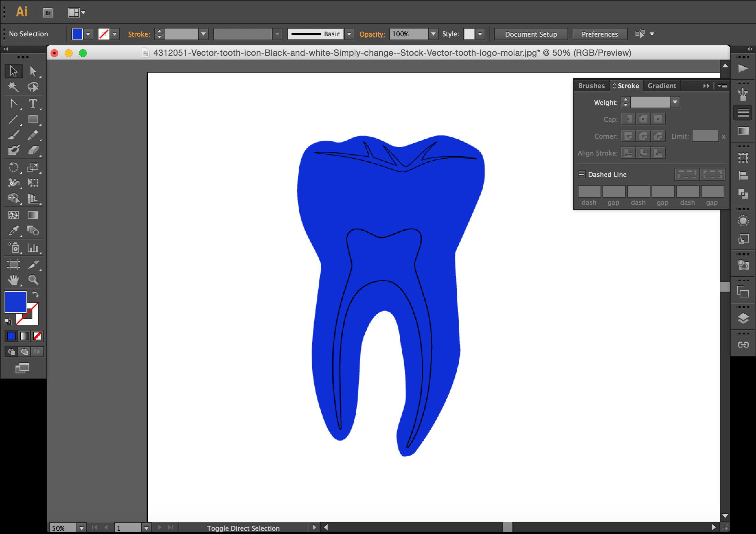Activate the Type tool
756x534 pixels.
coord(33,103)
